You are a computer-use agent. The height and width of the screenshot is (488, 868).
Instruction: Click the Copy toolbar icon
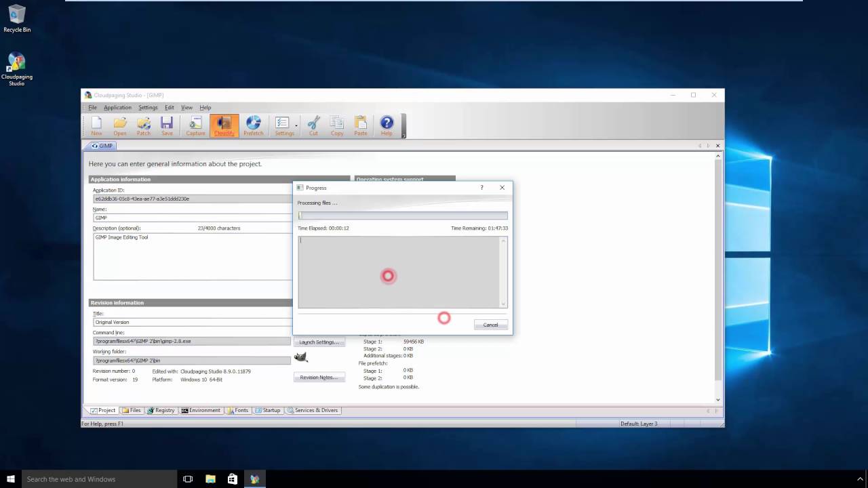(337, 125)
